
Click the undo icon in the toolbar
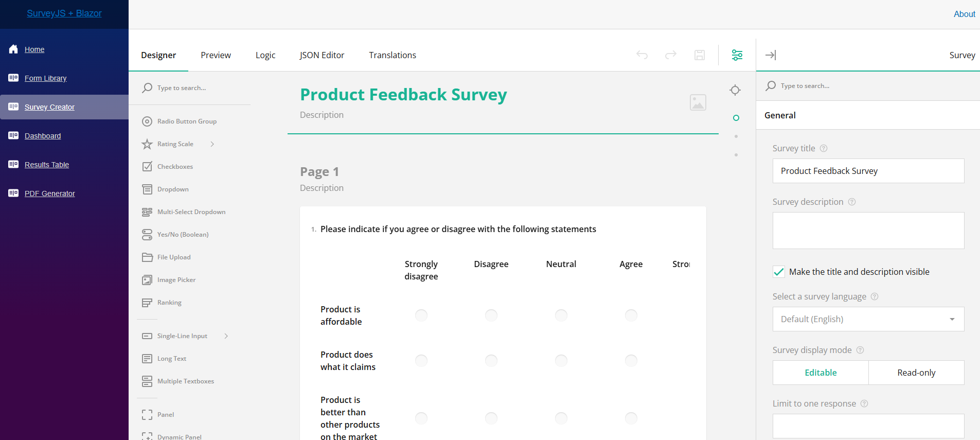click(x=642, y=55)
